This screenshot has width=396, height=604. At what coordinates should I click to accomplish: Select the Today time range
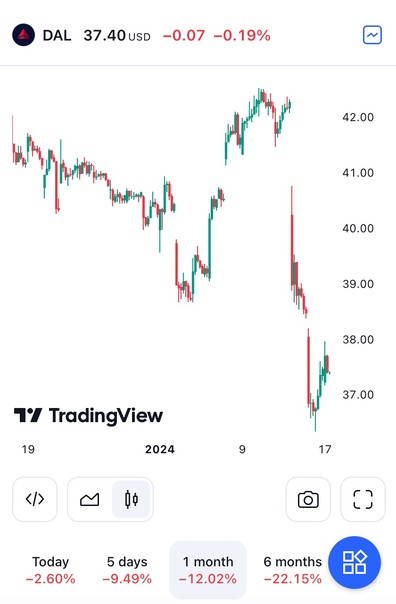point(50,570)
